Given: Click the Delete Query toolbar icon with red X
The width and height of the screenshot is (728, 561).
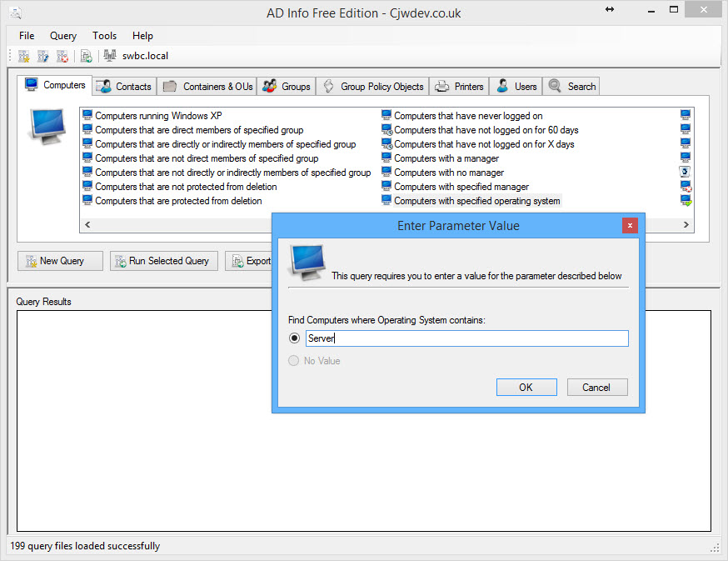Looking at the screenshot, I should pyautogui.click(x=62, y=56).
